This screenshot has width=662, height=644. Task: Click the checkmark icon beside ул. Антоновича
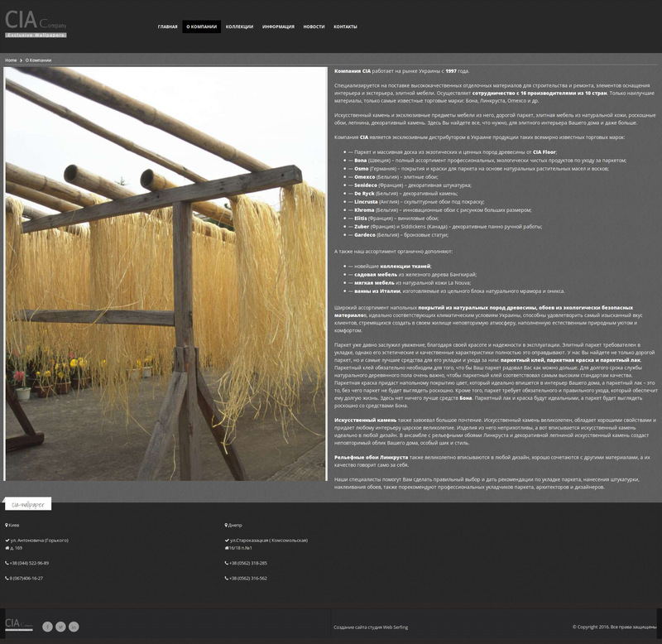coord(7,541)
